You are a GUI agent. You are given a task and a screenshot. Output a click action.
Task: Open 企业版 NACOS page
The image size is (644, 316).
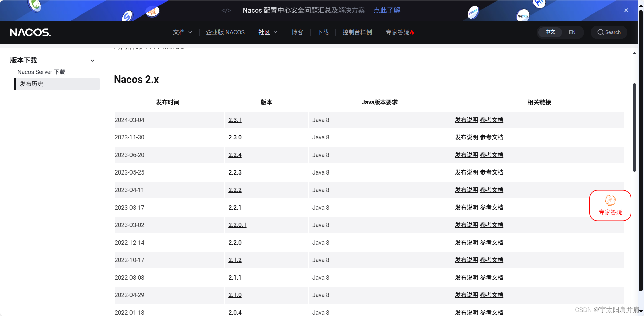[225, 32]
